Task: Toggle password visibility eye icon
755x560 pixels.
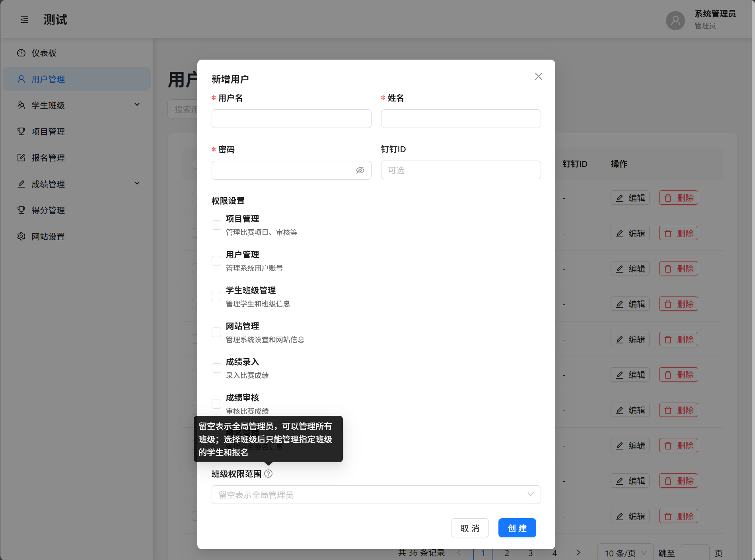Action: coord(360,171)
